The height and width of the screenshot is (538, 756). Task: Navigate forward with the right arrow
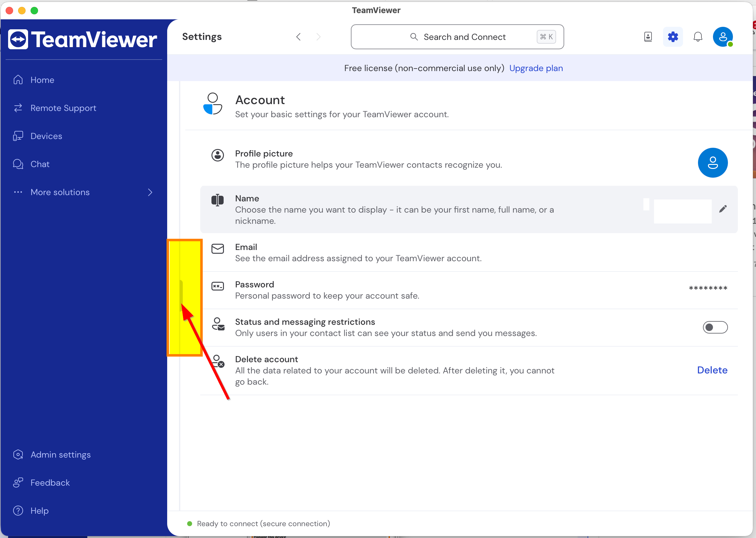pyautogui.click(x=318, y=37)
